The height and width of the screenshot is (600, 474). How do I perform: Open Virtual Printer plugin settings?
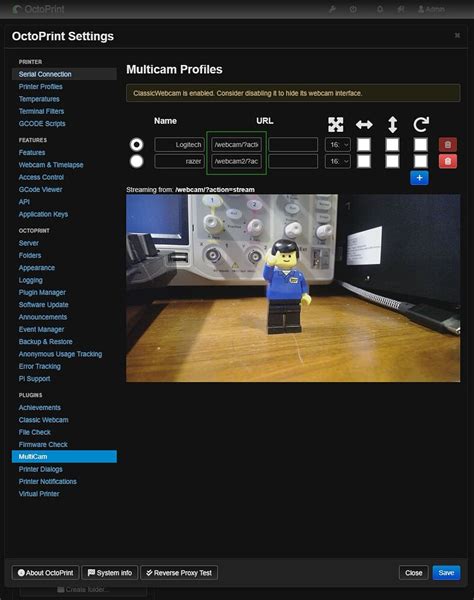click(39, 493)
